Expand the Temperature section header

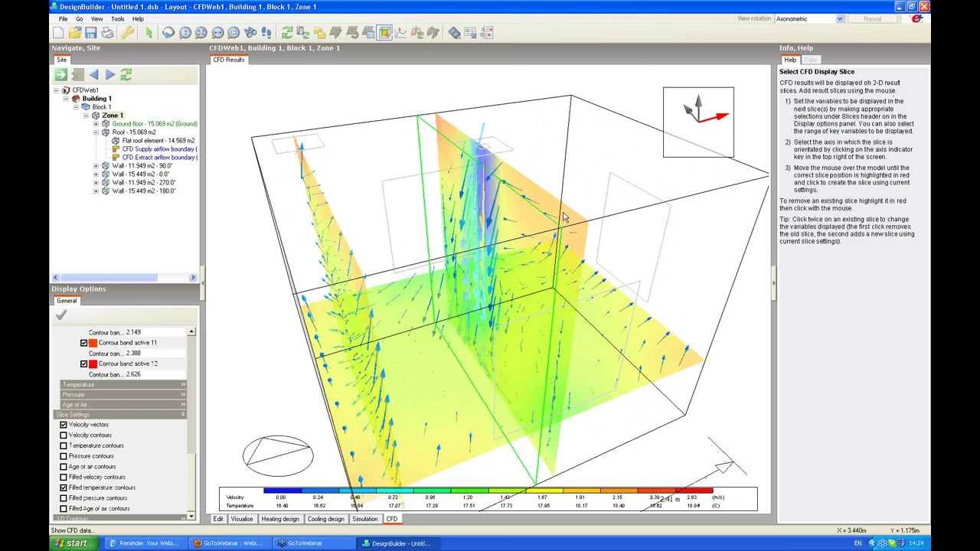point(123,384)
